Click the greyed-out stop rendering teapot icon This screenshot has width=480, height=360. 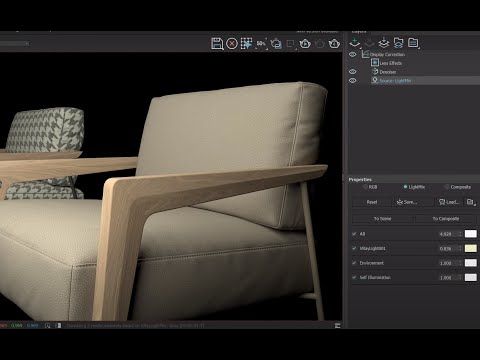pyautogui.click(x=320, y=44)
